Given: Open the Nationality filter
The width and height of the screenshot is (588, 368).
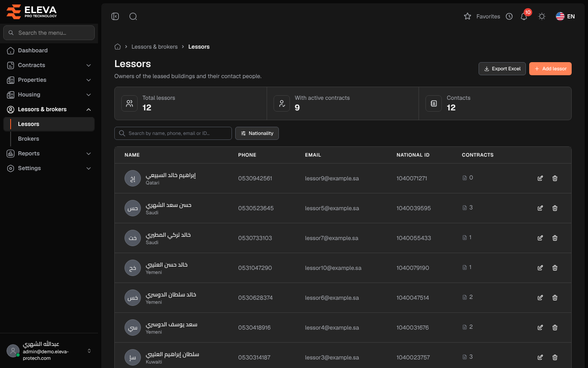Looking at the screenshot, I should coord(257,133).
